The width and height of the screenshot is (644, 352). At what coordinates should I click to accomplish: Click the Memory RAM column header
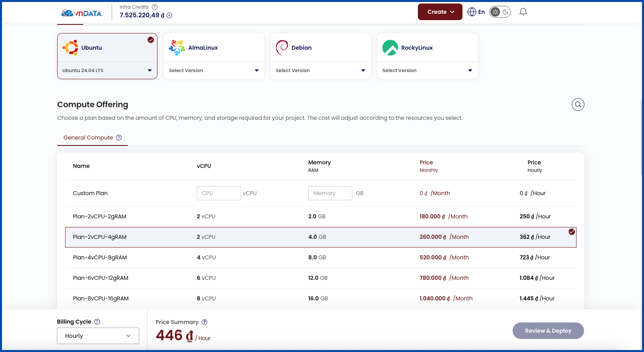coord(319,166)
